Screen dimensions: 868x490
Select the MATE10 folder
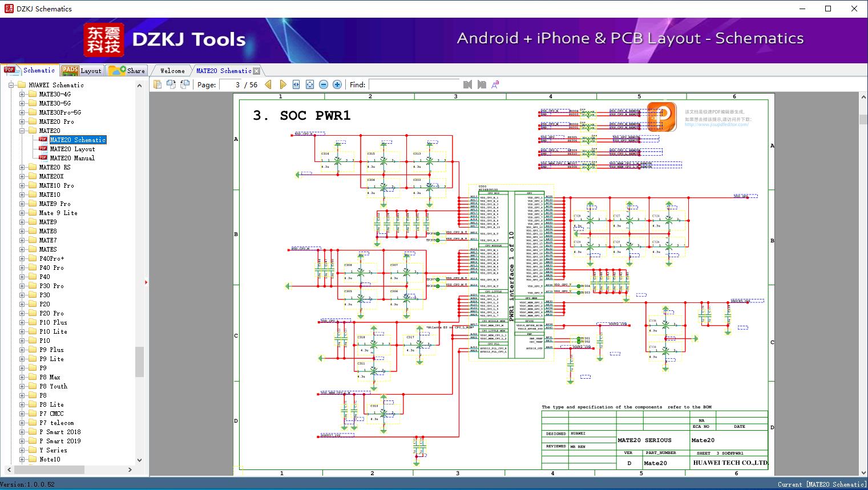click(50, 195)
